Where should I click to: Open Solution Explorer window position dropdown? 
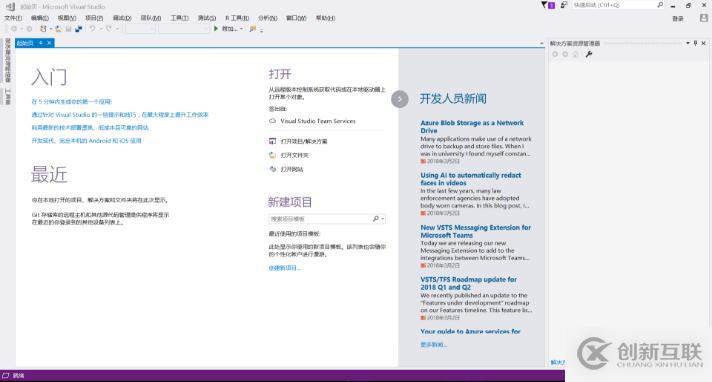pyautogui.click(x=687, y=43)
